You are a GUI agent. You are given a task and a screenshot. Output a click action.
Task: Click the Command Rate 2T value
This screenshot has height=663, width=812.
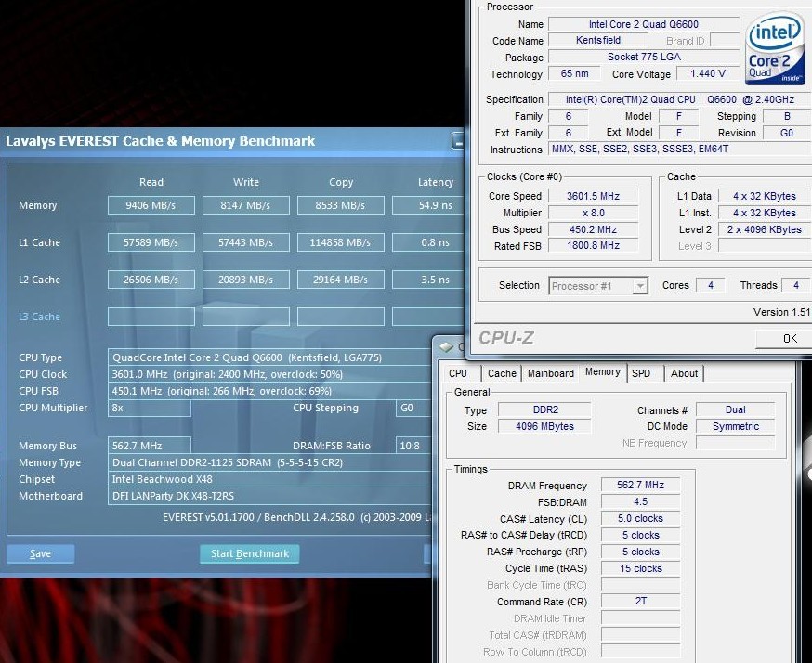(641, 601)
